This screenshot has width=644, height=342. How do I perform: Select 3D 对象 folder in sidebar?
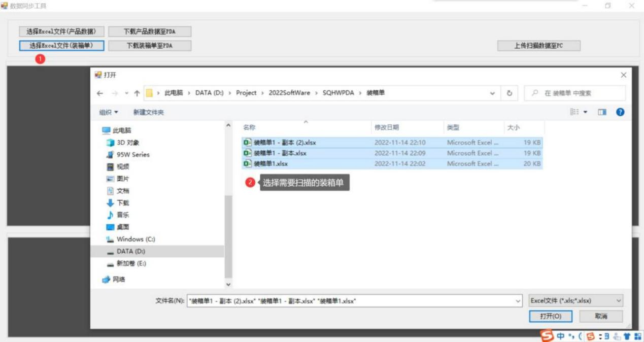tap(127, 143)
